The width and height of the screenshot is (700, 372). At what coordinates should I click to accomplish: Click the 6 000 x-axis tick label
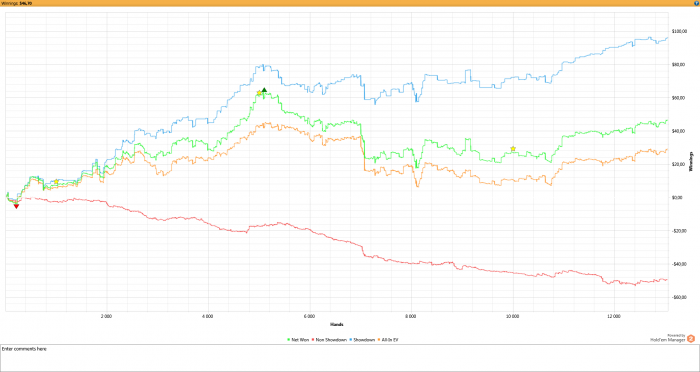(x=309, y=317)
